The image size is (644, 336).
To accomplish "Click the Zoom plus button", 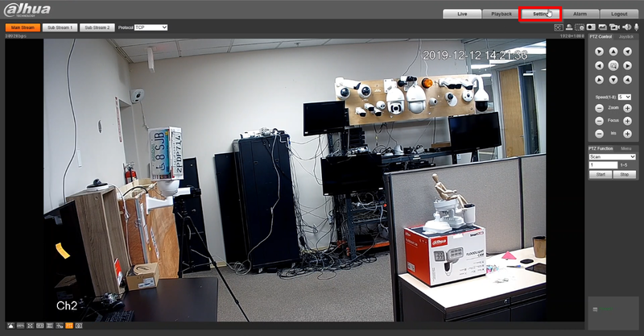I will click(627, 108).
